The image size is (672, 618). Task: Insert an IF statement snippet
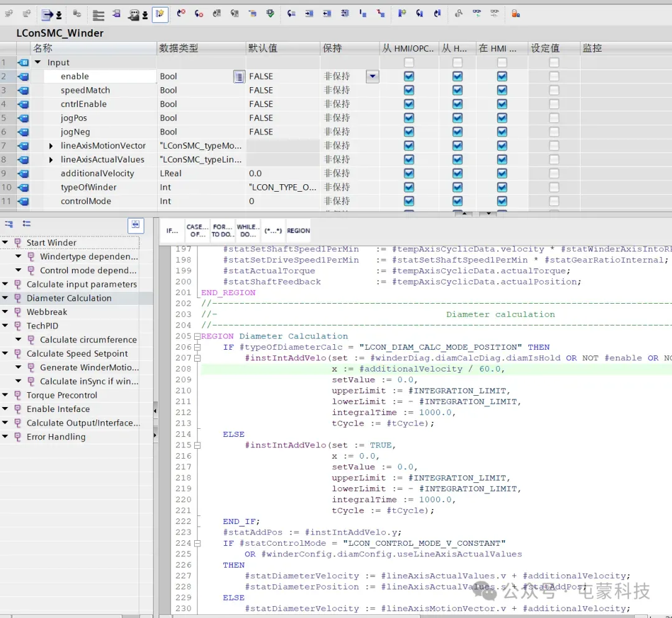172,231
